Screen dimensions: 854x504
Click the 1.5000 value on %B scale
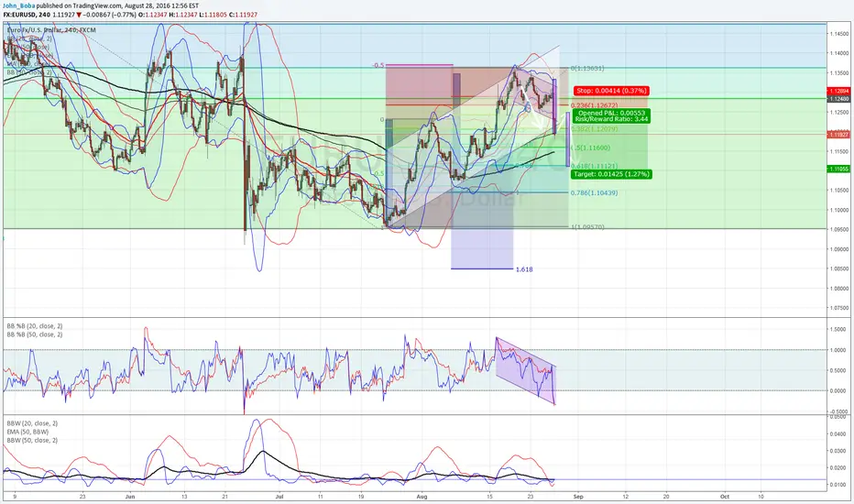(838, 330)
